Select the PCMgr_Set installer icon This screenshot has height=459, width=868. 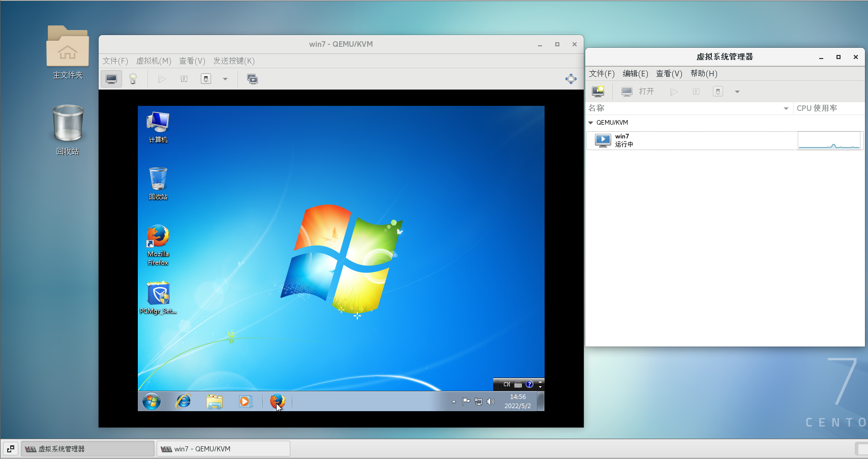[x=158, y=298]
